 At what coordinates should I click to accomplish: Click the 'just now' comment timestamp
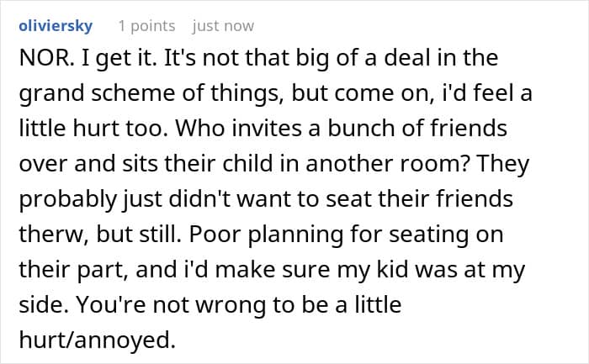[x=223, y=26]
